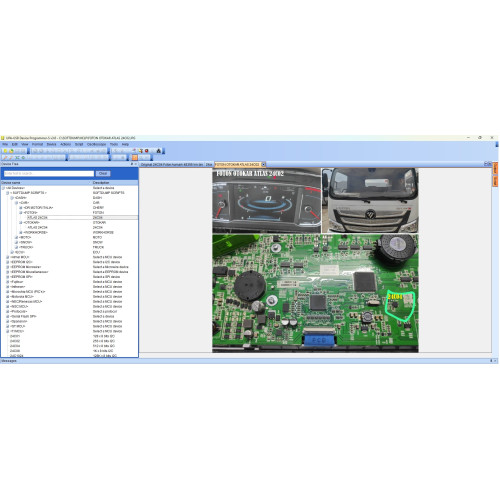The height and width of the screenshot is (500, 500).
Task: Click the Clear button beside search box
Action: coord(103,173)
